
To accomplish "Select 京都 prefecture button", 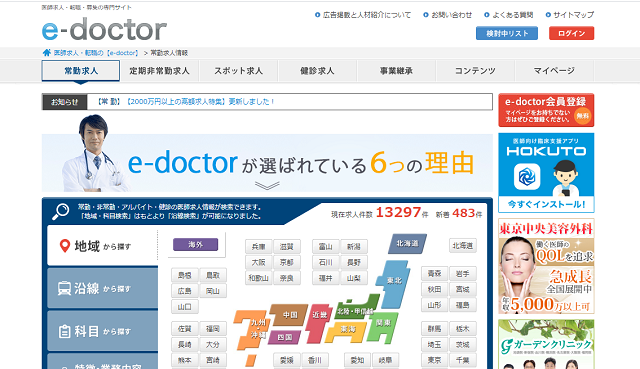I will (287, 262).
